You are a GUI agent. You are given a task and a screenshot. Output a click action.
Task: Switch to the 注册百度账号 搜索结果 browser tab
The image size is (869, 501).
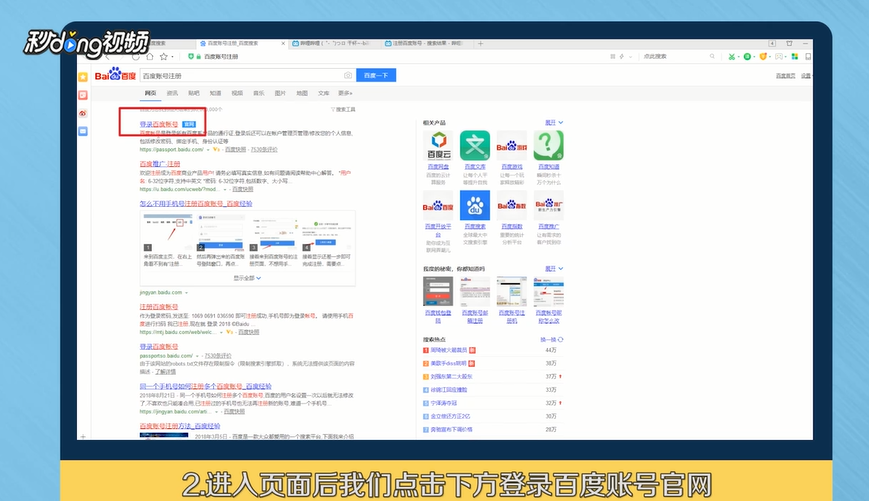click(427, 43)
